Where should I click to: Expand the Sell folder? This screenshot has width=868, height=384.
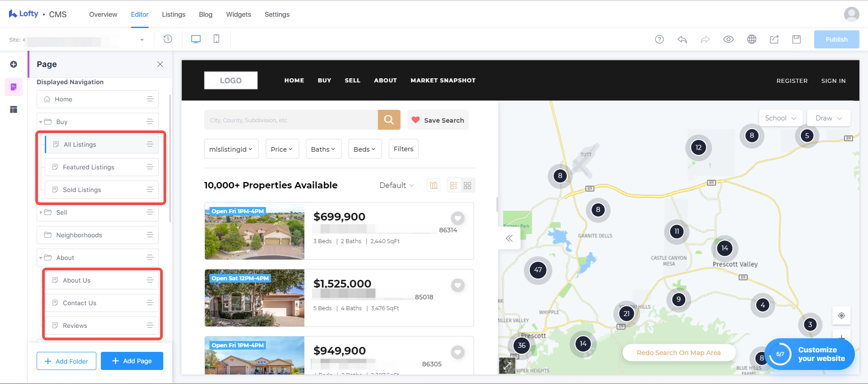pos(41,212)
